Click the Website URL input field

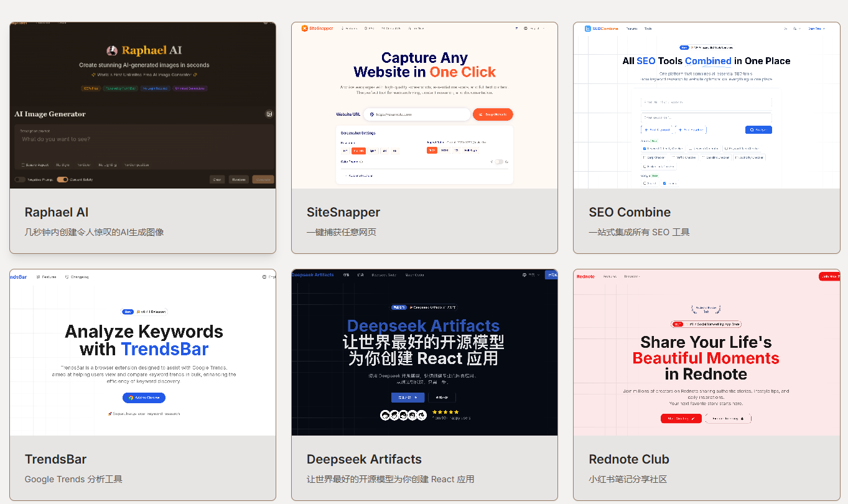click(417, 114)
